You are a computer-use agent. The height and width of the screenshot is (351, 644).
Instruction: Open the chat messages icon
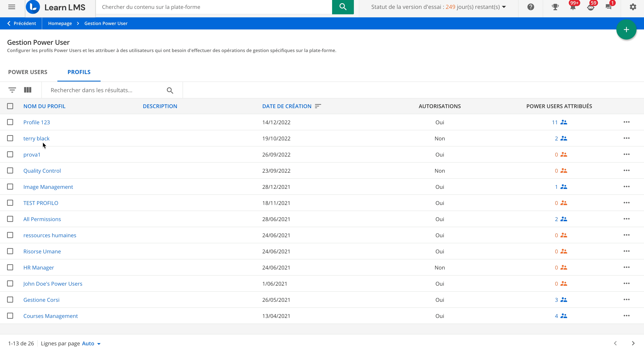click(608, 7)
